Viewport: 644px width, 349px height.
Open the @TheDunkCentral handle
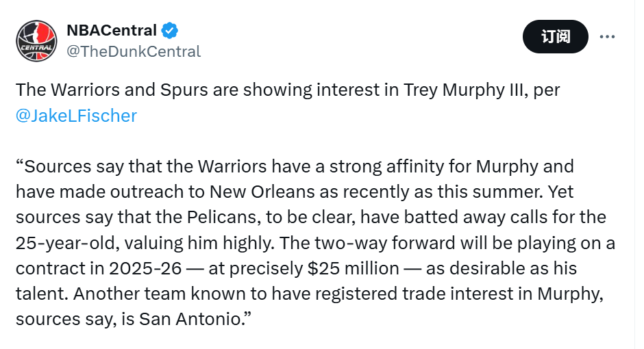[134, 52]
